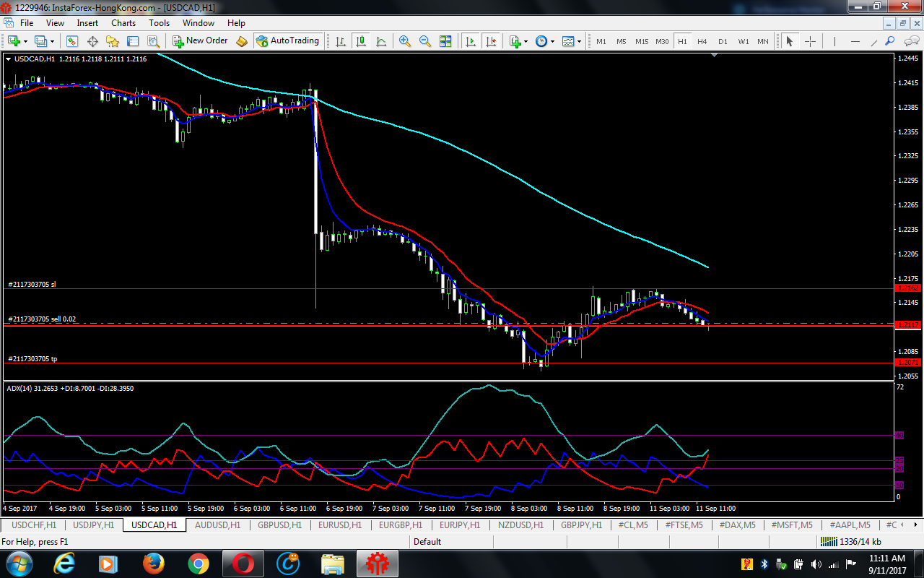Screen dimensions: 924x578
Task: Toggle Chart Shift button
Action: point(491,41)
